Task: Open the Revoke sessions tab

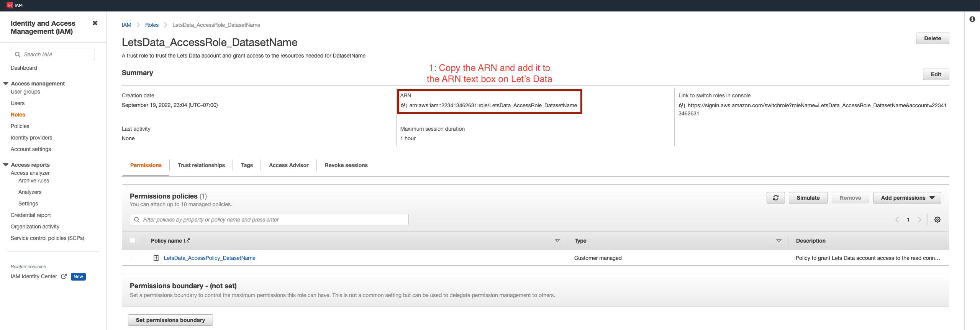Action: 346,165
